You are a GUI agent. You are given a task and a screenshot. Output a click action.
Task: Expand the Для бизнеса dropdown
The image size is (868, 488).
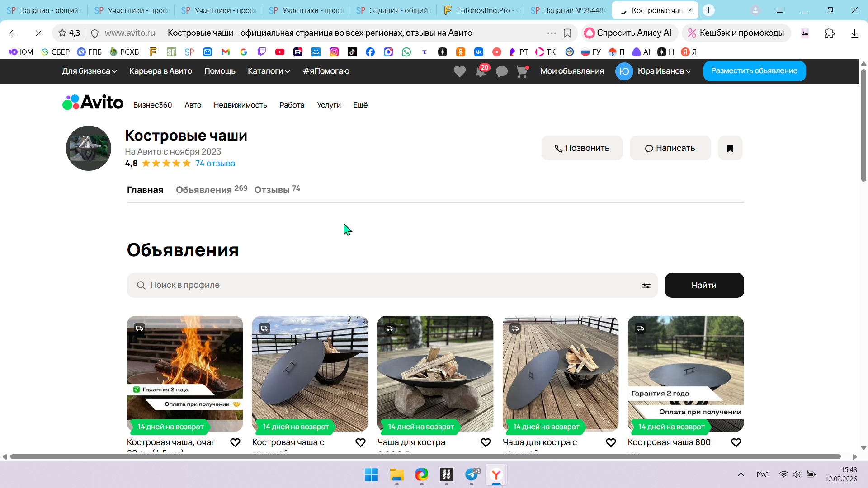89,71
